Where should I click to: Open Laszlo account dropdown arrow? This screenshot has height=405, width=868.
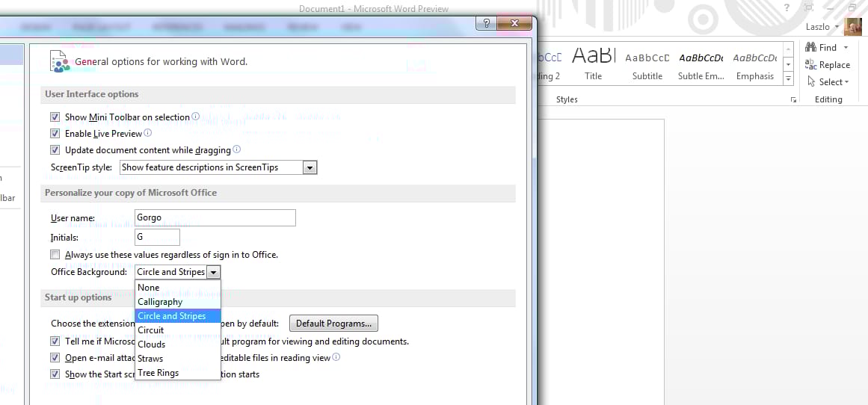click(x=837, y=26)
